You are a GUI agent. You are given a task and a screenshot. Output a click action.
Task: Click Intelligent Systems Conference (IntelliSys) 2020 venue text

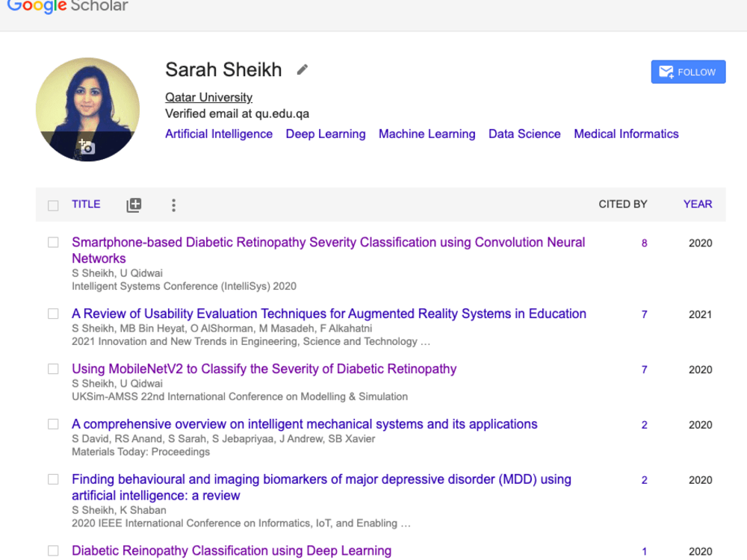click(184, 286)
